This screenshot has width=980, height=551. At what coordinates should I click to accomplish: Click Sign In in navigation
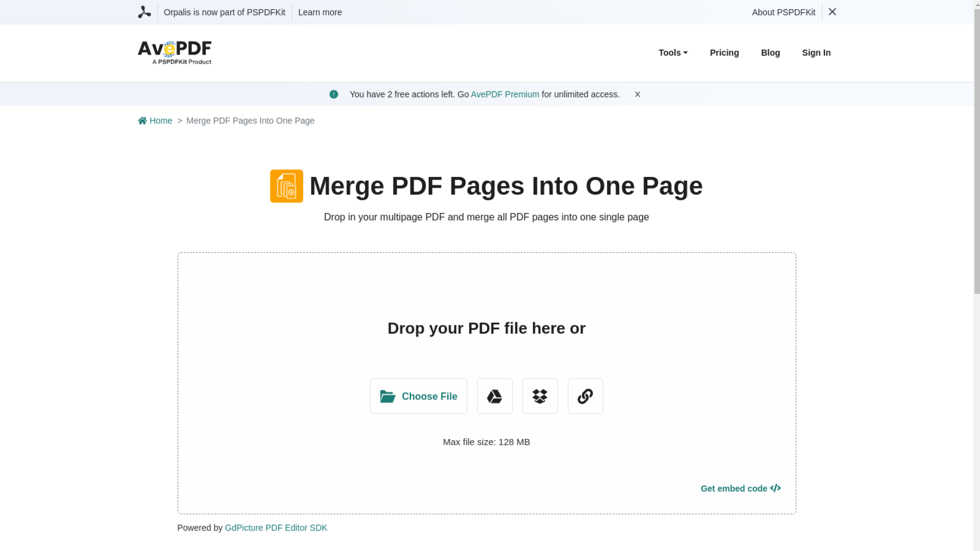pyautogui.click(x=816, y=53)
